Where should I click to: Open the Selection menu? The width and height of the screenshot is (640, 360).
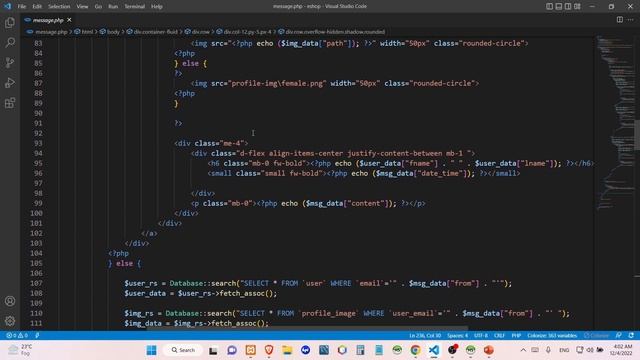click(x=59, y=7)
